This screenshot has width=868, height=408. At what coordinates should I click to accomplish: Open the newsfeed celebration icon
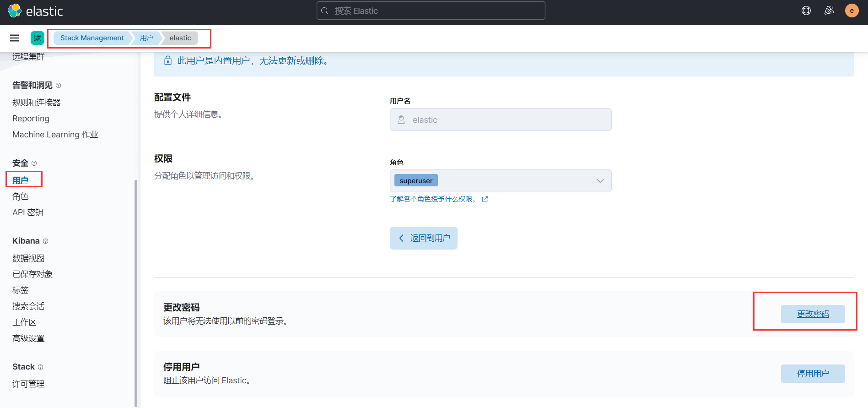pos(829,11)
